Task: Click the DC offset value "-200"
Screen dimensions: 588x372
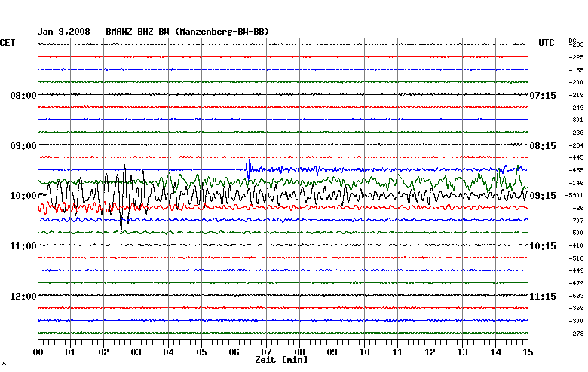Action: [577, 82]
